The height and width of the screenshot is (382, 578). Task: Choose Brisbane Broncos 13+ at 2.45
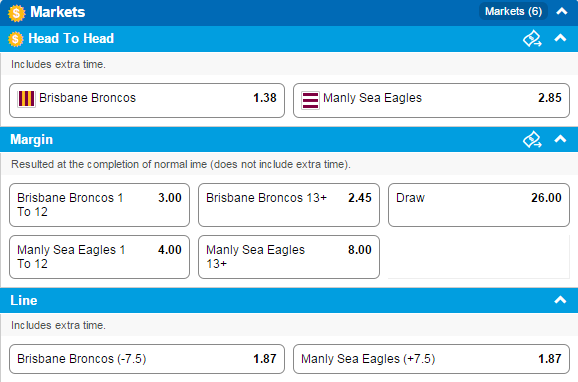[289, 205]
